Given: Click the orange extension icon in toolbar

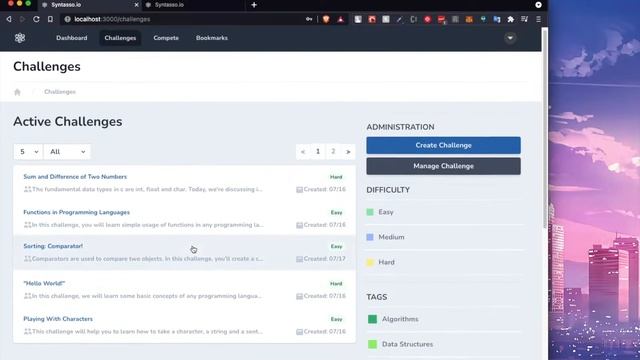Looking at the screenshot, I should [x=469, y=19].
